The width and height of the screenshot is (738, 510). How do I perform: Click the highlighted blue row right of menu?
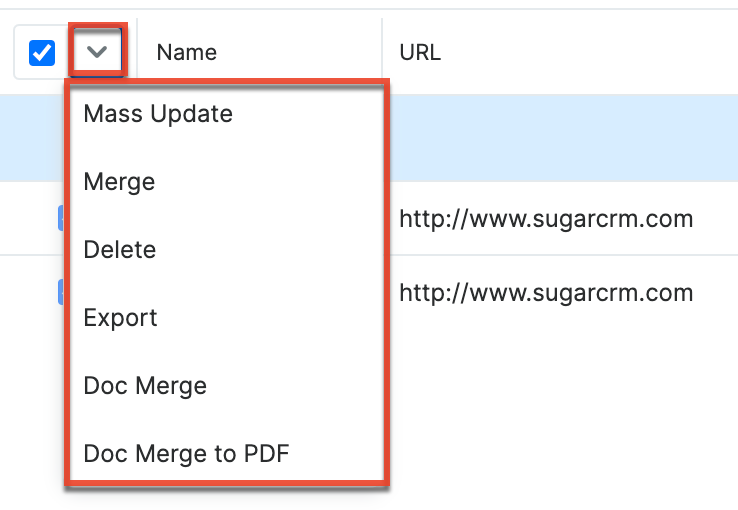[560, 138]
